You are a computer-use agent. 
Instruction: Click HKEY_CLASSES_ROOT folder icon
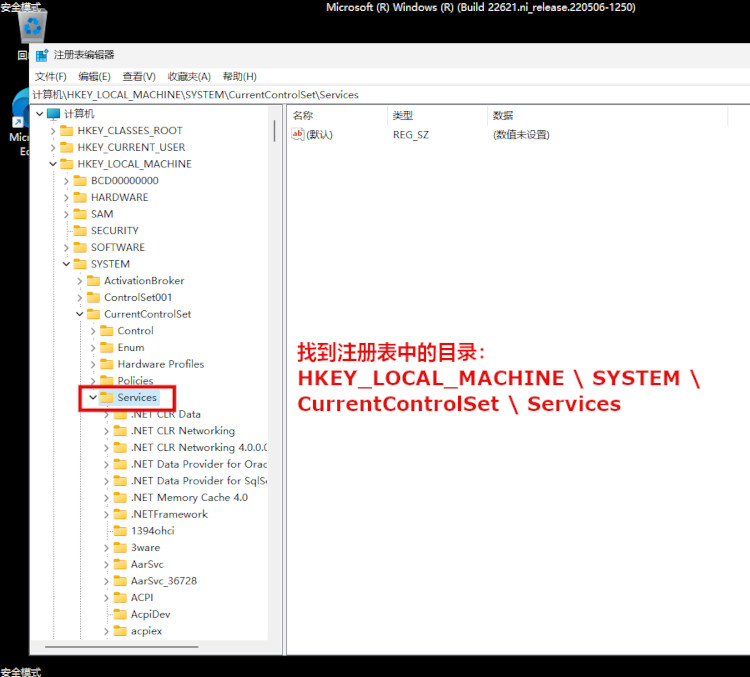pyautogui.click(x=66, y=131)
